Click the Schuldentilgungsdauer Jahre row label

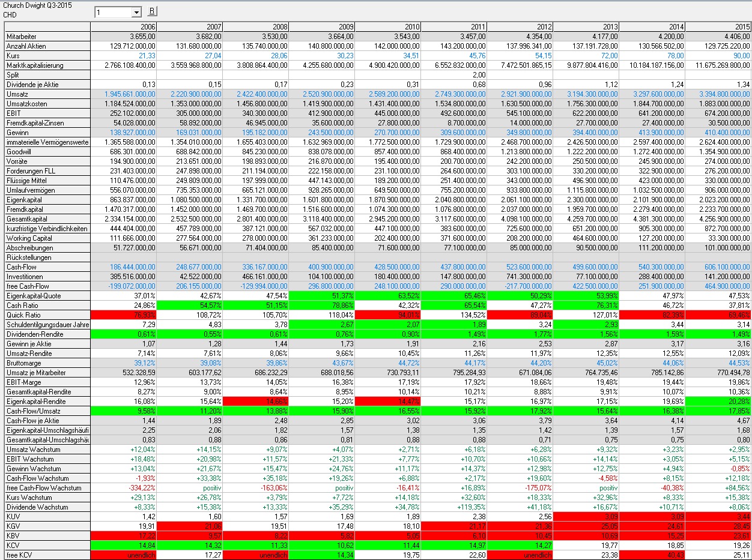(x=47, y=325)
